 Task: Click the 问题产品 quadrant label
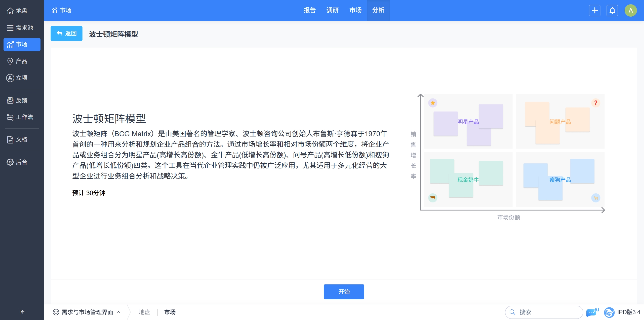(560, 122)
